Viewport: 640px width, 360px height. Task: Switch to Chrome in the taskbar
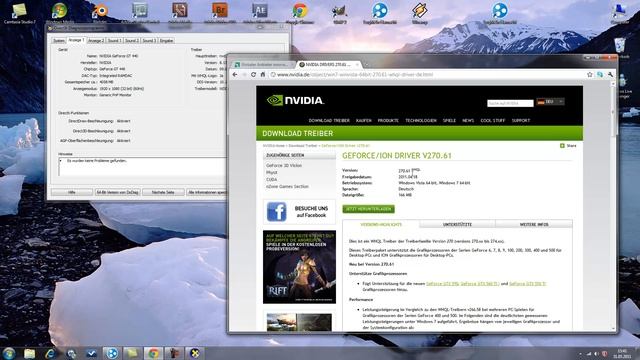tap(153, 353)
